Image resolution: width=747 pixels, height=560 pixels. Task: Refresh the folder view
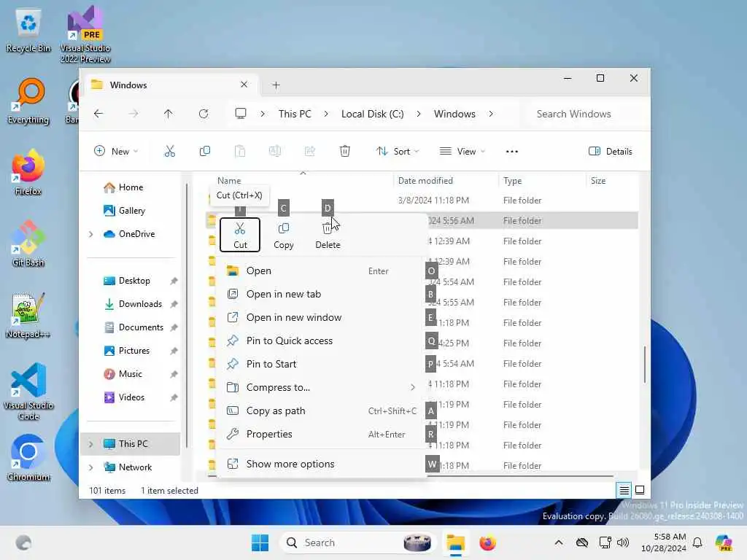[x=204, y=114]
